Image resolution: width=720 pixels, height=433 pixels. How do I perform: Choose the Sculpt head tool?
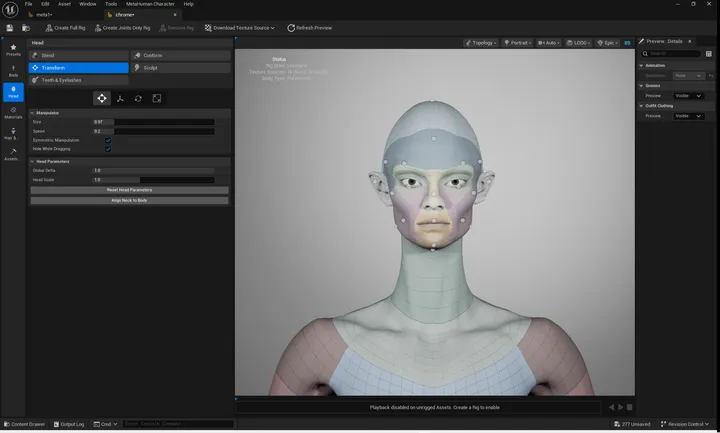pos(180,68)
